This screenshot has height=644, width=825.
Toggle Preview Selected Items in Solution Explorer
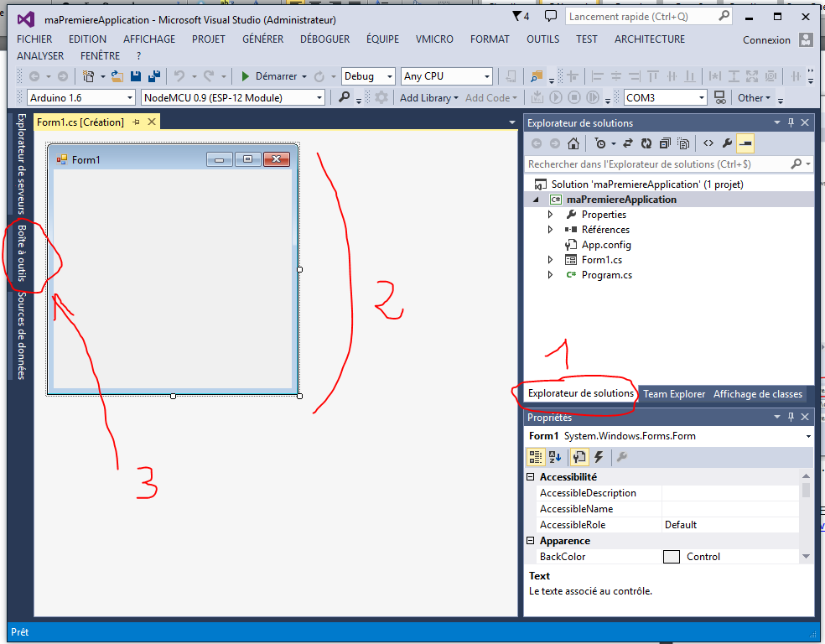[745, 143]
